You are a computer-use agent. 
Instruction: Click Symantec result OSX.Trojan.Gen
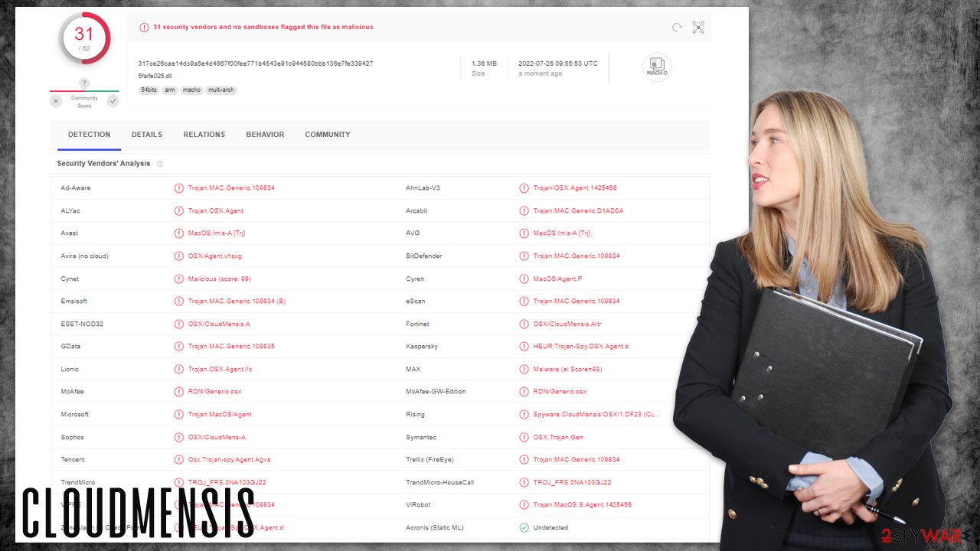(x=559, y=437)
